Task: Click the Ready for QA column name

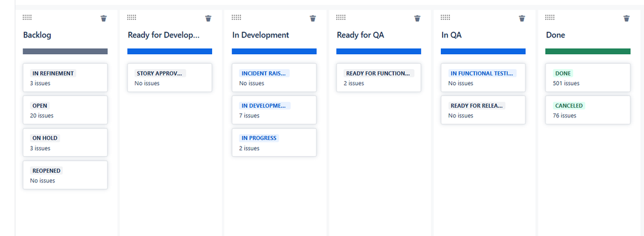Action: tap(360, 35)
